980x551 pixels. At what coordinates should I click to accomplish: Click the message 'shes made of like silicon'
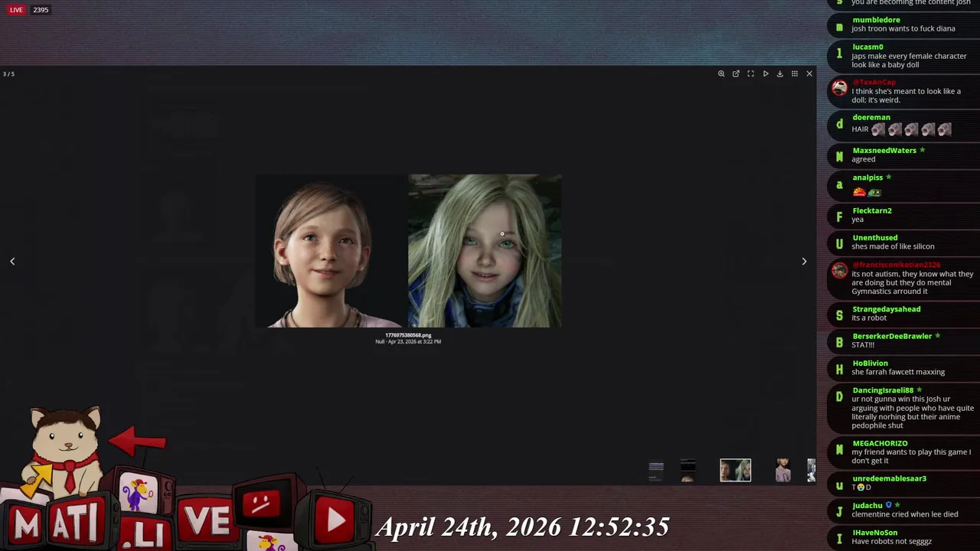point(893,246)
